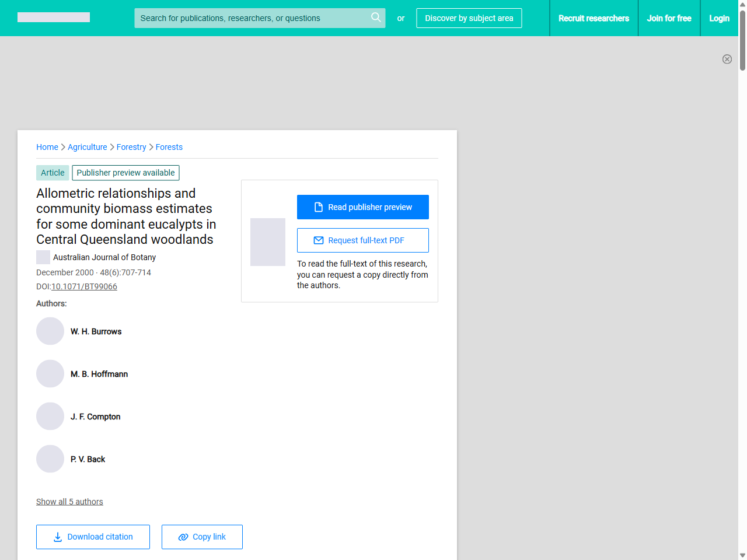
Task: Click Read publisher preview button
Action: click(363, 207)
